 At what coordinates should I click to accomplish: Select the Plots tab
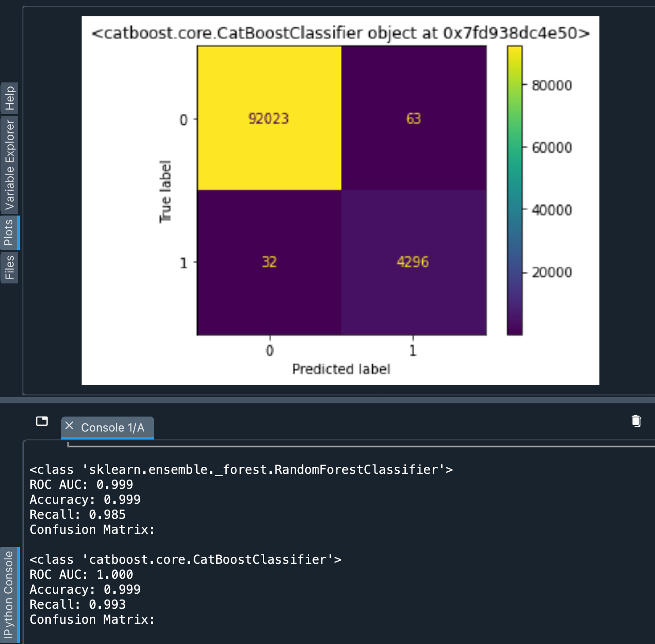[9, 233]
